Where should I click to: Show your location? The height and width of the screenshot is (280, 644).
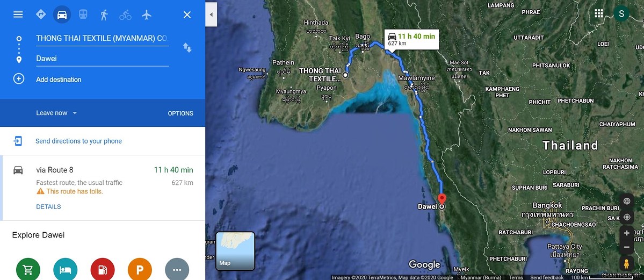[x=627, y=217]
